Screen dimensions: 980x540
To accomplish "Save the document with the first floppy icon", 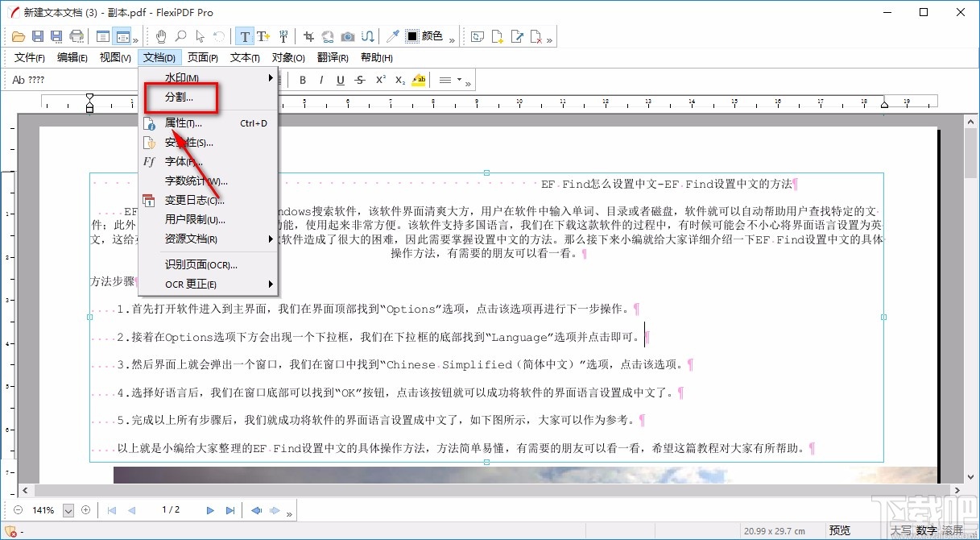I will tap(38, 36).
